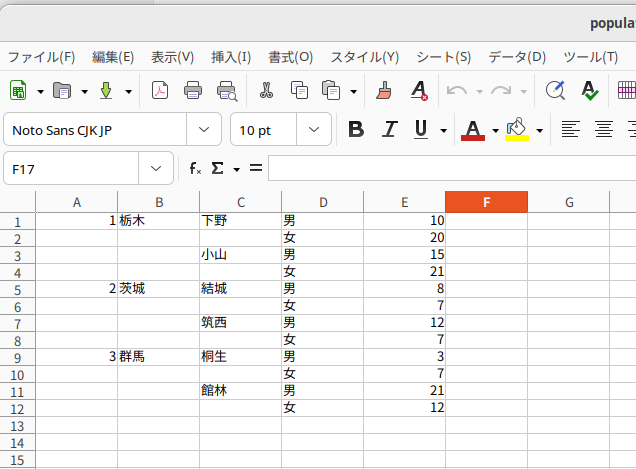Viewport: 636px width, 469px height.
Task: Open the Function Wizard fx icon
Action: (x=195, y=168)
